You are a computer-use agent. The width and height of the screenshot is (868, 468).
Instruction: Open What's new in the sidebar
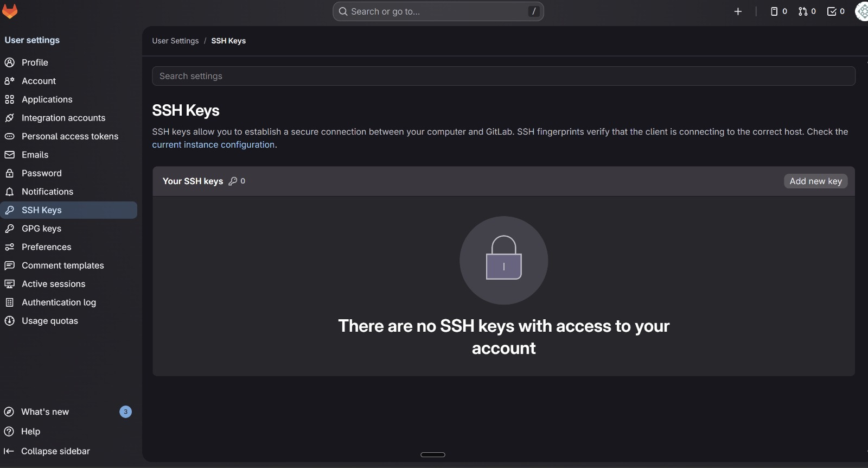tap(45, 412)
